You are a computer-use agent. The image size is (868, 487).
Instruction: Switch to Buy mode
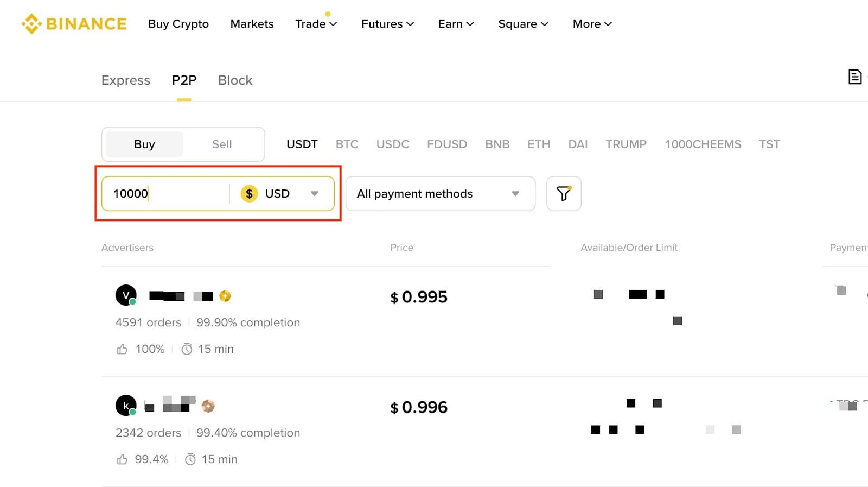pos(144,144)
